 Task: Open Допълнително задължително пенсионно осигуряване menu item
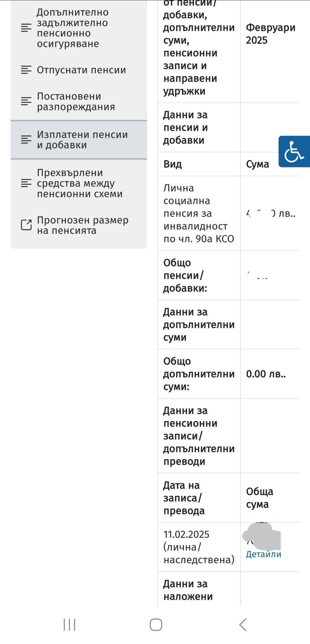tap(72, 28)
